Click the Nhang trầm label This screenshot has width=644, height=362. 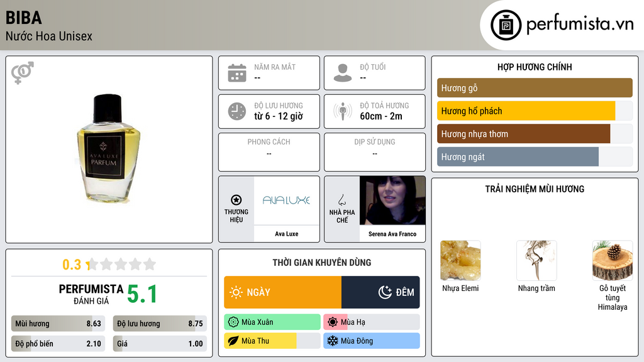tap(536, 288)
